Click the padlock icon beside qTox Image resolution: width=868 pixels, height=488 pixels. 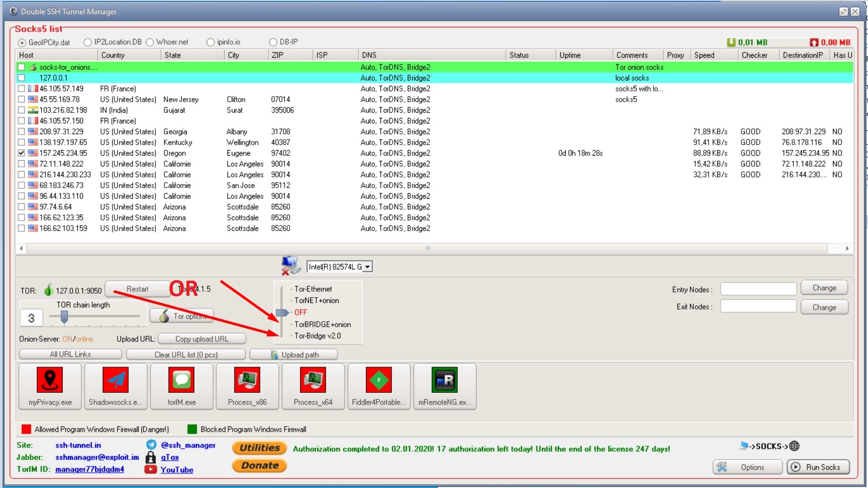(151, 457)
